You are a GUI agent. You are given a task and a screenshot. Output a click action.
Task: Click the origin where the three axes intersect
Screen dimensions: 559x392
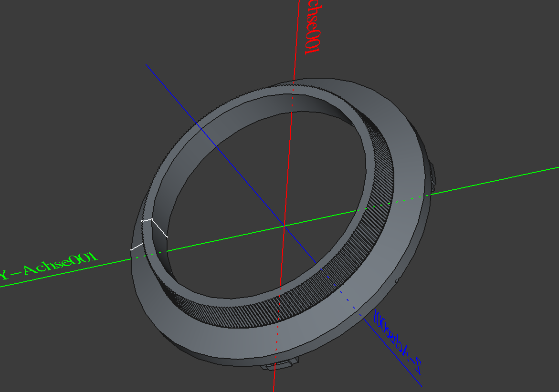click(284, 226)
